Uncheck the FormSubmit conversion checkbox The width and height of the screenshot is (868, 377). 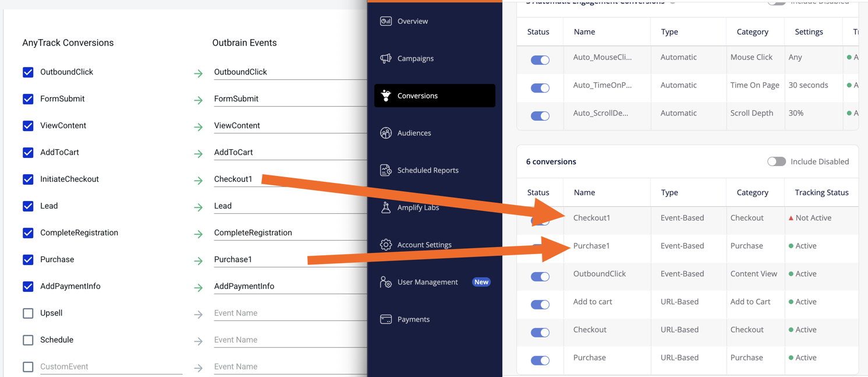click(28, 99)
